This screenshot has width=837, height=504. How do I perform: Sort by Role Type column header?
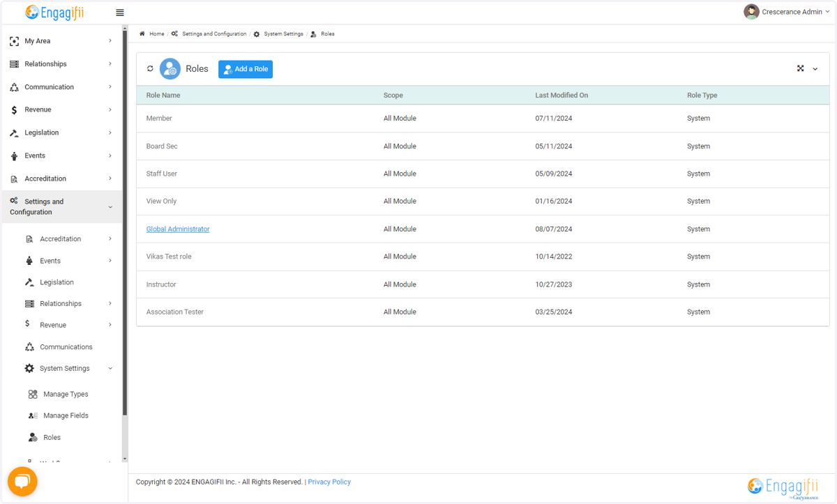point(702,96)
